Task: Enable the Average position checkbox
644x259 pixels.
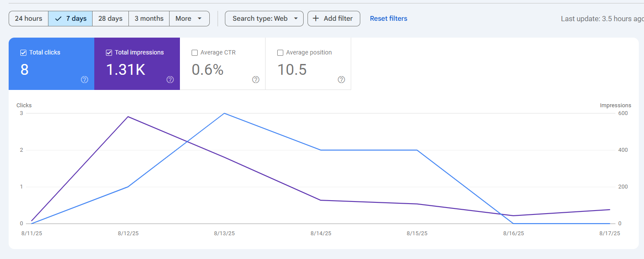Action: click(280, 53)
